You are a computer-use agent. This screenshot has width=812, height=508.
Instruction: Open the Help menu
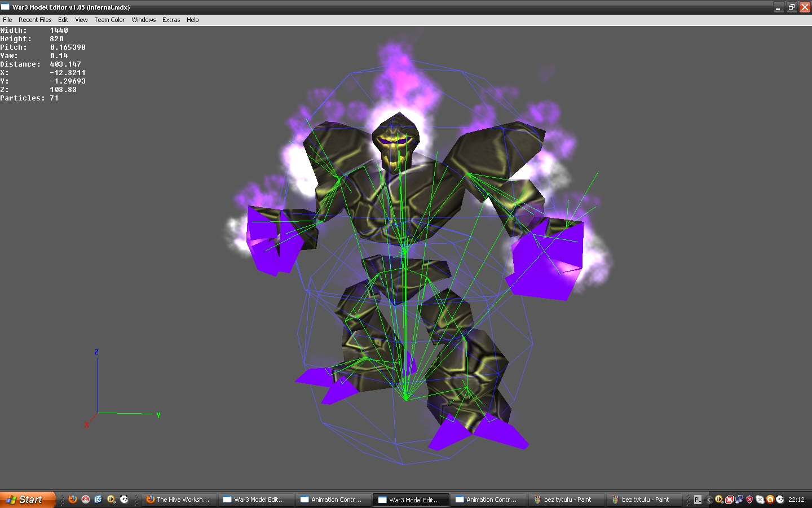(193, 20)
